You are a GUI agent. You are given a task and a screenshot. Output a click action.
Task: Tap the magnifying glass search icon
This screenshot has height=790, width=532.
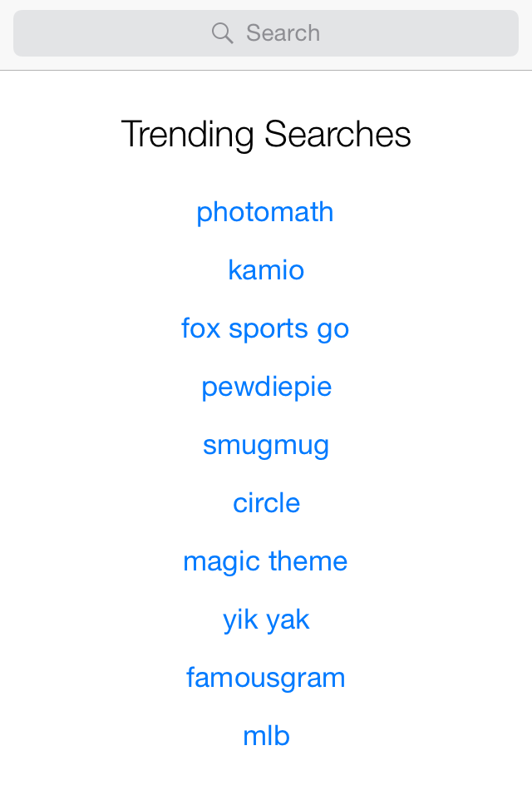pyautogui.click(x=222, y=33)
